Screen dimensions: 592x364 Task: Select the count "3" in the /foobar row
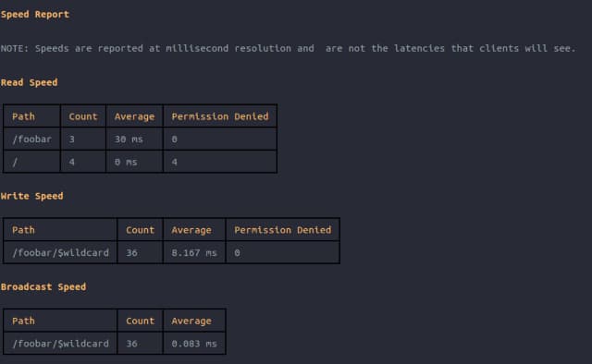coord(83,140)
